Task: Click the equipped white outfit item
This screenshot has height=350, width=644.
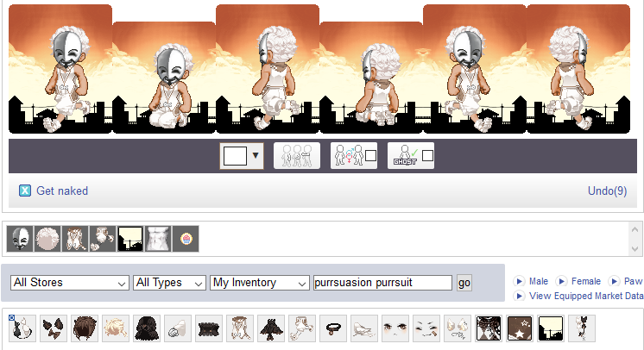Action: pyautogui.click(x=75, y=239)
